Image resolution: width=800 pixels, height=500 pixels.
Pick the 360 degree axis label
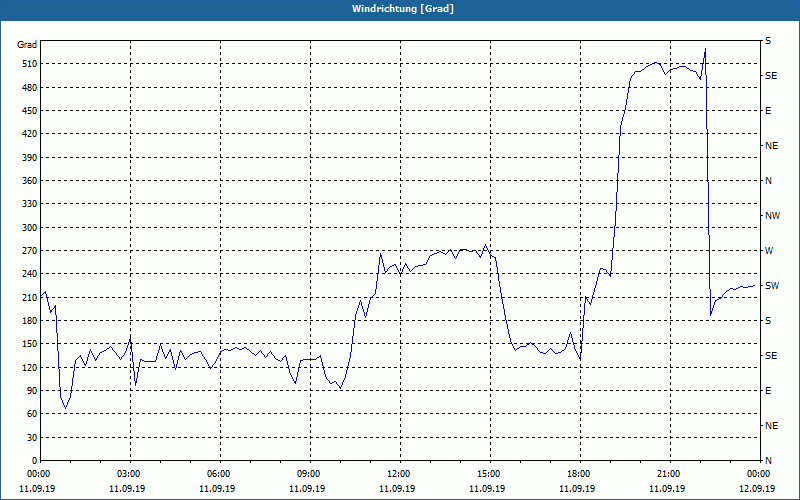point(30,181)
